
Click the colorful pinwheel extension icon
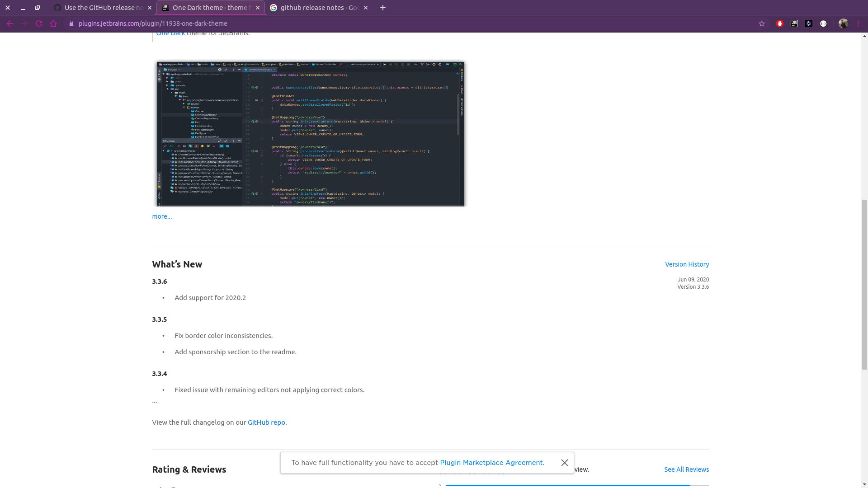809,23
